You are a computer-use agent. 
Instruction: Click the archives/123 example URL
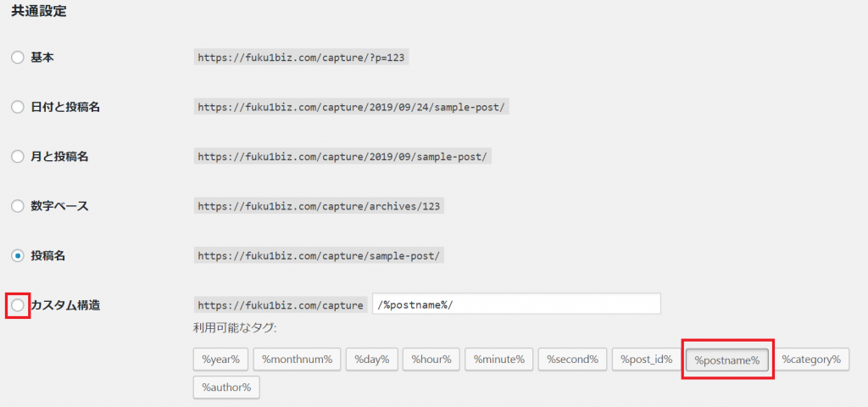pyautogui.click(x=319, y=207)
